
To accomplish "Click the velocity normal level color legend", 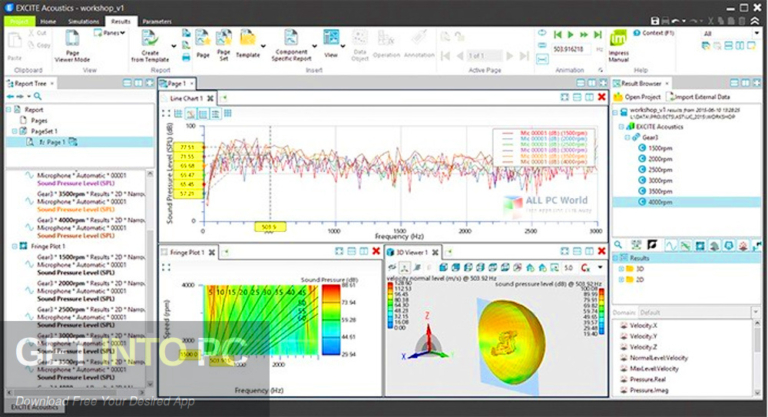I will coord(389,304).
